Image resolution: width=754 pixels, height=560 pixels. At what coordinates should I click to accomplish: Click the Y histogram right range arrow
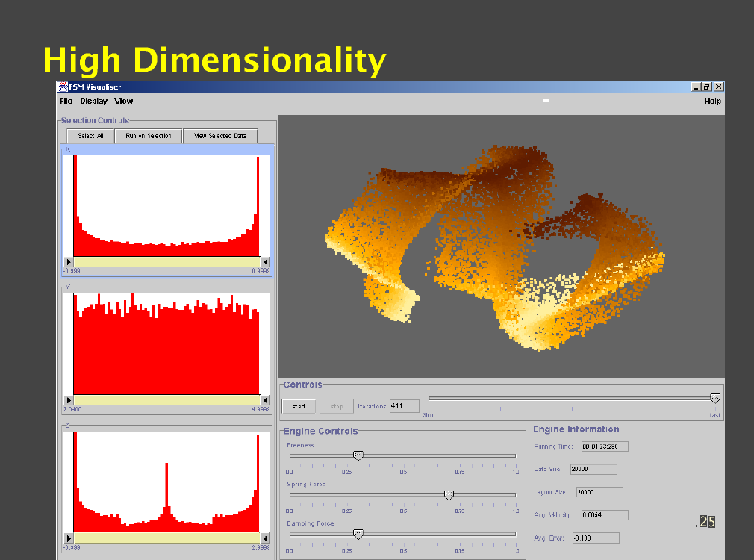pos(266,400)
